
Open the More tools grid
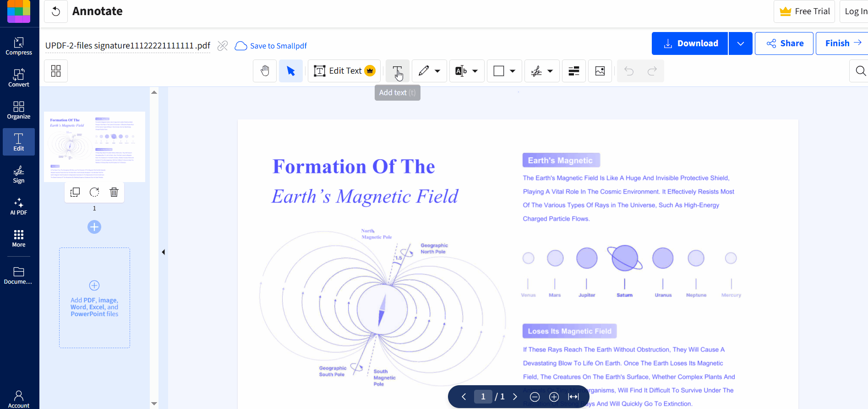19,238
